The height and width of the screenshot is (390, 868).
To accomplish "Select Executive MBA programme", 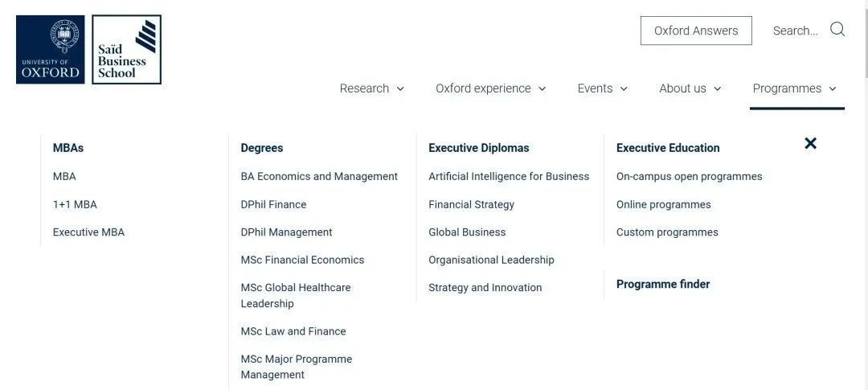I will 88,232.
